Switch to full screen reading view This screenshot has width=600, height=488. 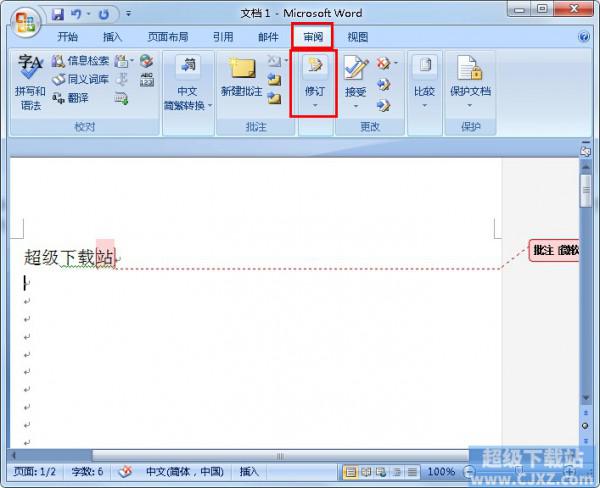tap(366, 472)
